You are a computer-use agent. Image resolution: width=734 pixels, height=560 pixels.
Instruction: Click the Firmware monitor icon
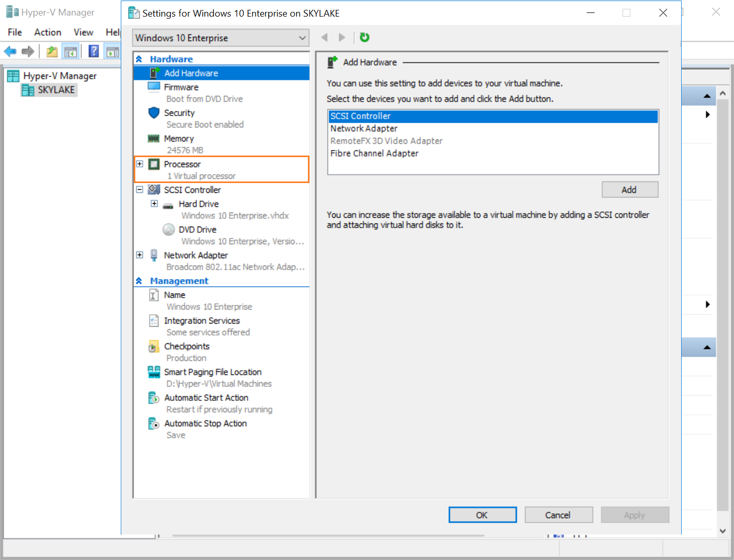(154, 87)
